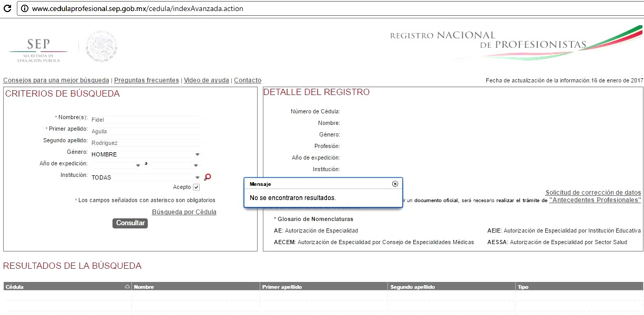This screenshot has width=644, height=315.
Task: Close the Mensaje dialog
Action: [x=395, y=184]
